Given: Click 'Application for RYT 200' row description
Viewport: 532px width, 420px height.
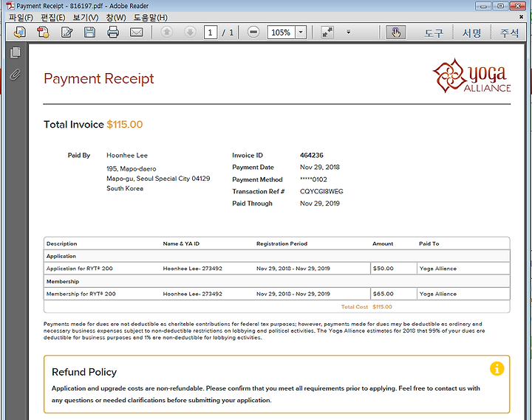Looking at the screenshot, I should [79, 268].
